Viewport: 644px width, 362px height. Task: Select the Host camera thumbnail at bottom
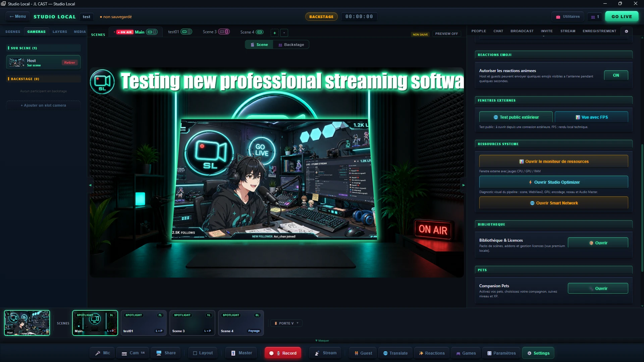click(27, 323)
